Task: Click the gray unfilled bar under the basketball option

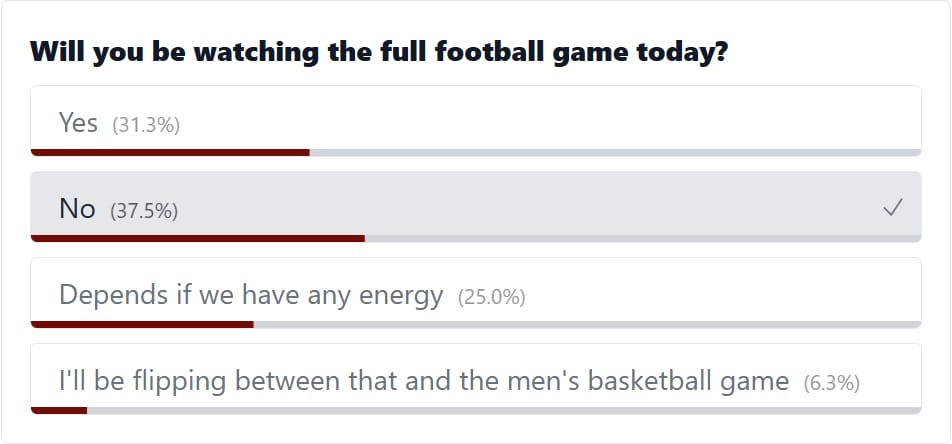Action: [x=504, y=410]
